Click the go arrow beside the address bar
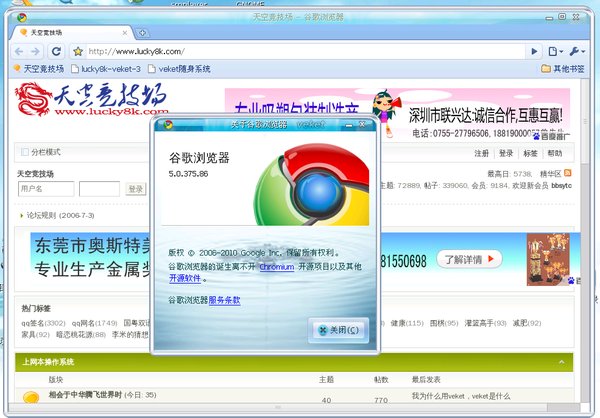The image size is (600, 418). [x=534, y=51]
